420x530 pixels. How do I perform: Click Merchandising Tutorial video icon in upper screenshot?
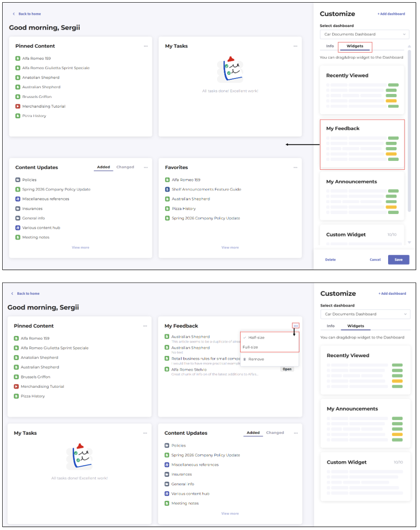pyautogui.click(x=18, y=106)
